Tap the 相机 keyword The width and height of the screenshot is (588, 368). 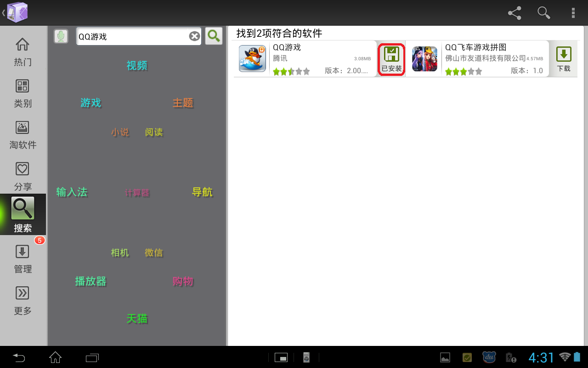120,253
